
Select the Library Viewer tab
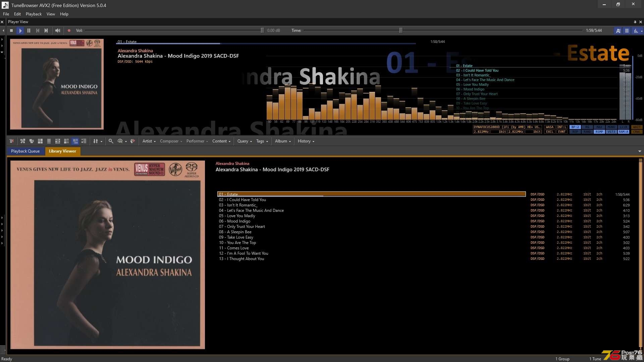click(x=62, y=151)
